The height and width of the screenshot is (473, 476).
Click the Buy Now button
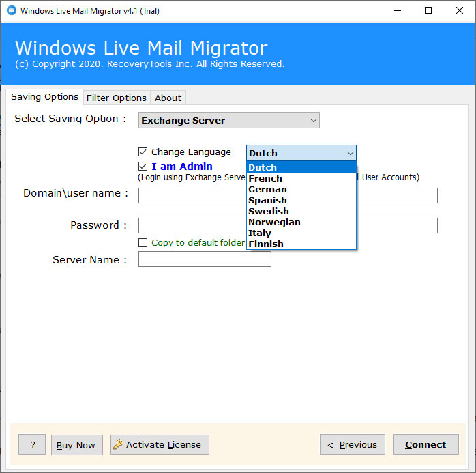(x=76, y=445)
